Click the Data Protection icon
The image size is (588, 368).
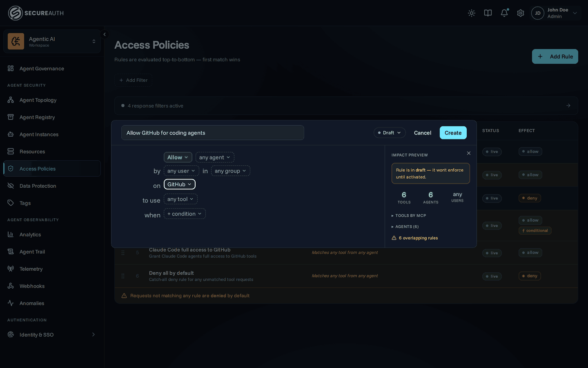[x=11, y=186]
